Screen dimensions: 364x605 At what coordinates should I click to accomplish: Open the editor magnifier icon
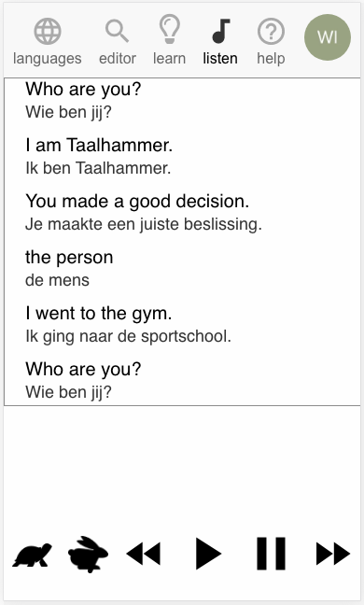(x=118, y=31)
